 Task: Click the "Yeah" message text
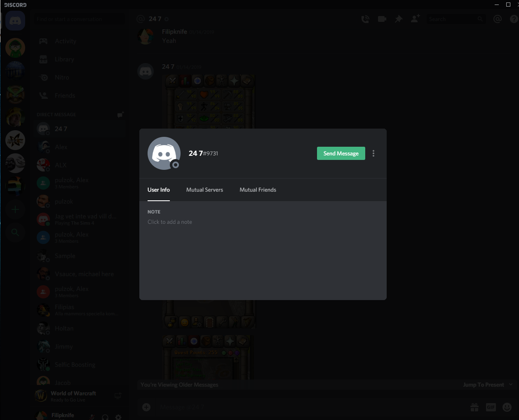point(169,41)
